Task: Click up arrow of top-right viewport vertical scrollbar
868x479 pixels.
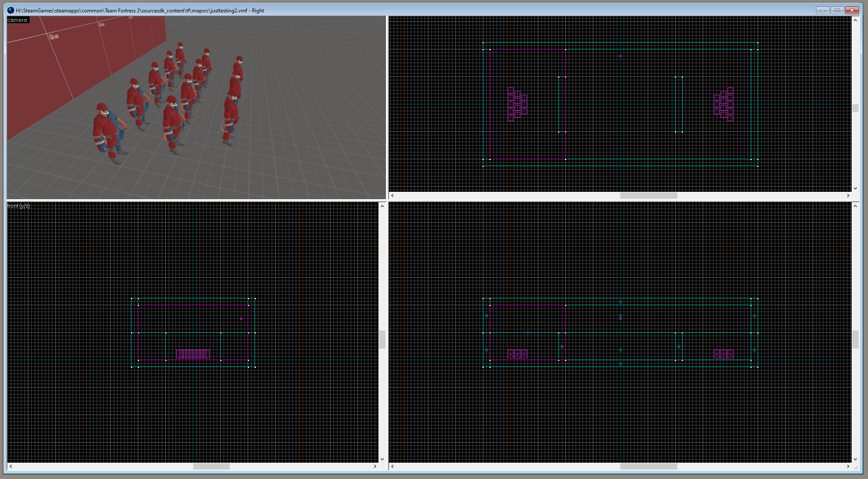Action: [855, 20]
